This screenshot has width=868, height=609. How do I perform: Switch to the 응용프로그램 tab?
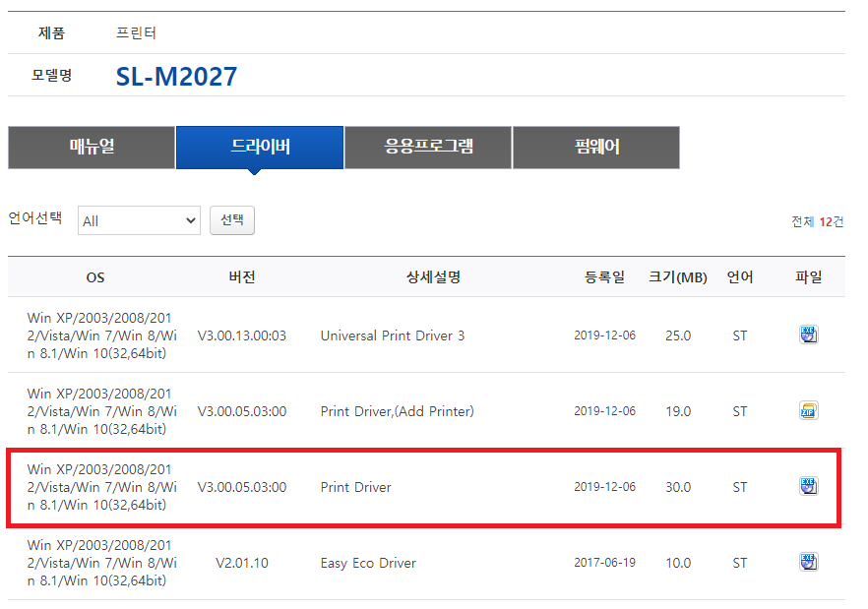428,148
